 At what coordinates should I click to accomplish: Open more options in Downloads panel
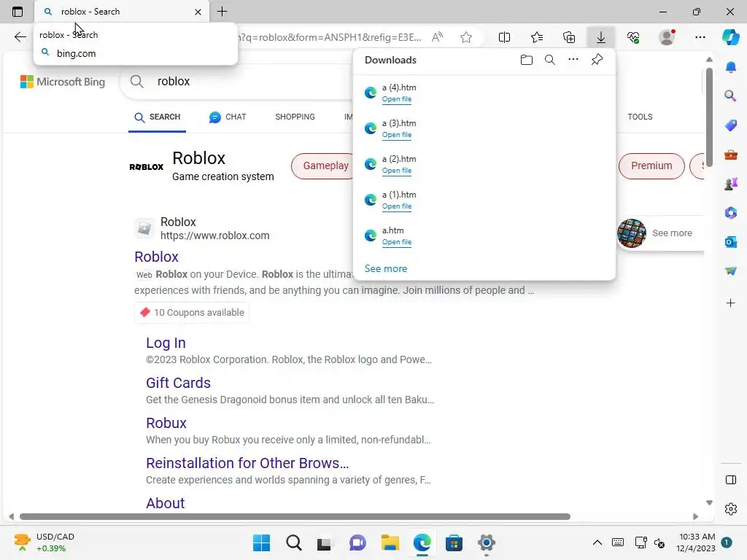(573, 60)
